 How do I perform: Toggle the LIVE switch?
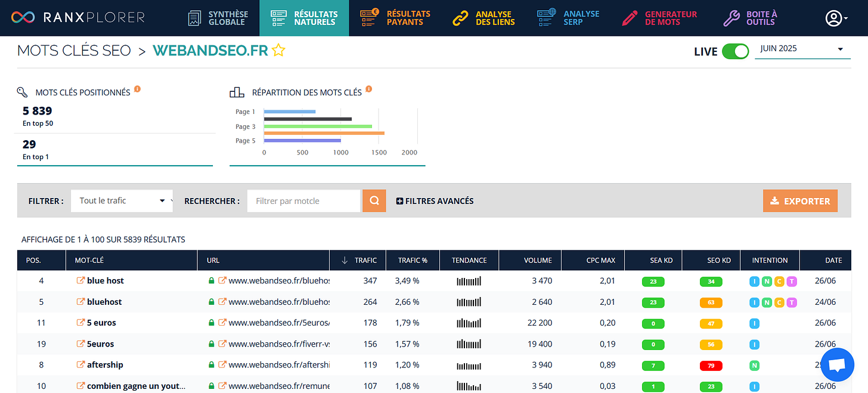(x=735, y=51)
